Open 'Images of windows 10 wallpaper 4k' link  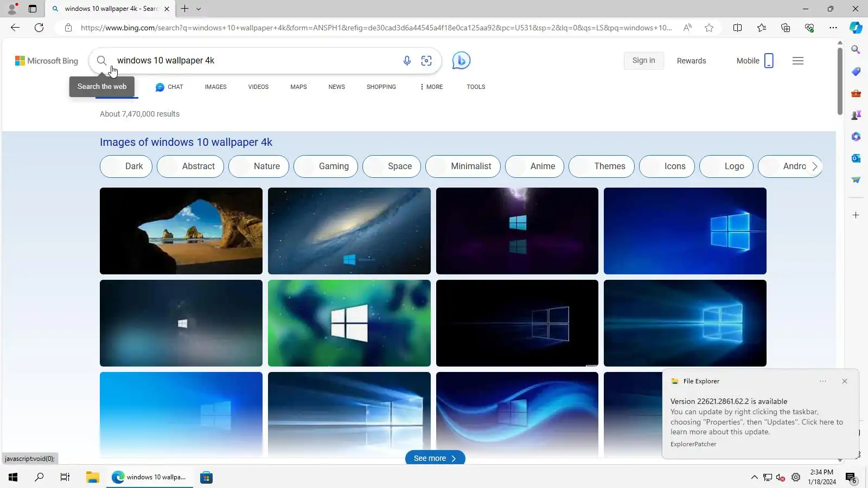(186, 142)
